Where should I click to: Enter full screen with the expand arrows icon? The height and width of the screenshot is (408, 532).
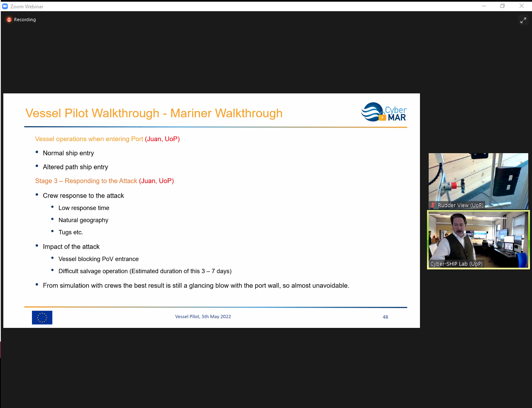pyautogui.click(x=523, y=20)
